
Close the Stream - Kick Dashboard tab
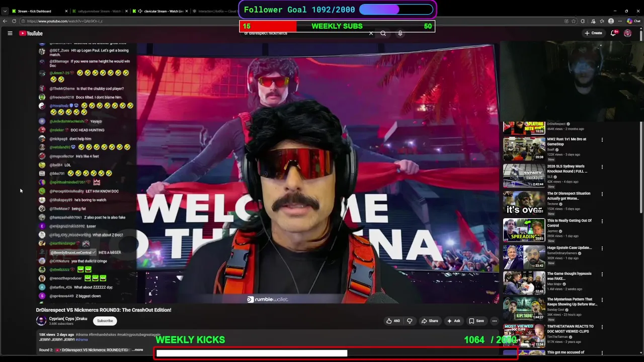(66, 11)
